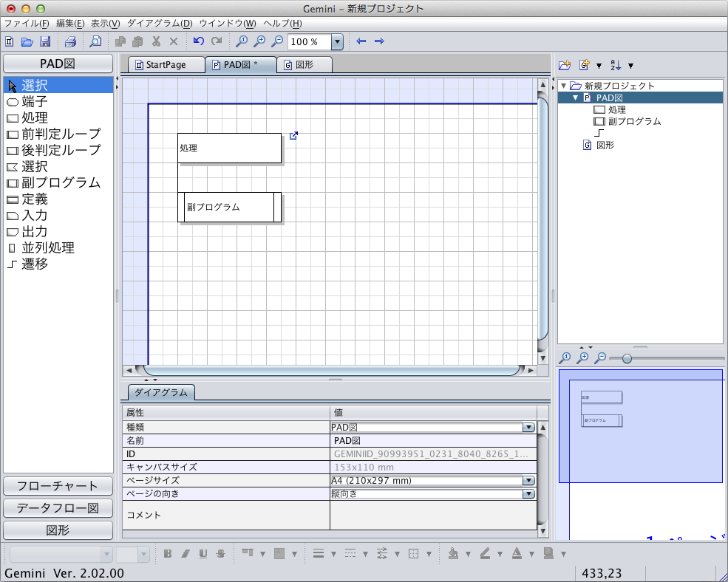Sort project tree alphabetically
This screenshot has height=582, width=728.
click(616, 66)
